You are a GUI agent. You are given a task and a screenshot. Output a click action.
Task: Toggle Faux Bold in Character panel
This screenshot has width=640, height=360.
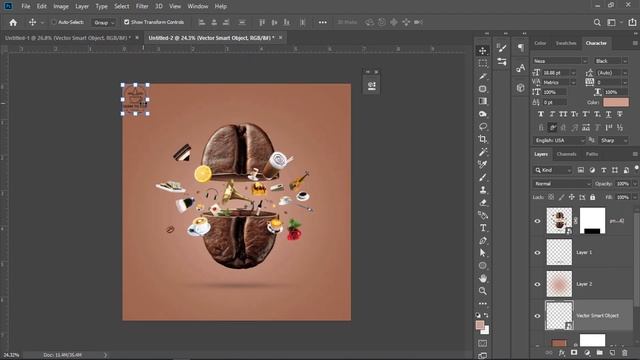click(x=541, y=114)
